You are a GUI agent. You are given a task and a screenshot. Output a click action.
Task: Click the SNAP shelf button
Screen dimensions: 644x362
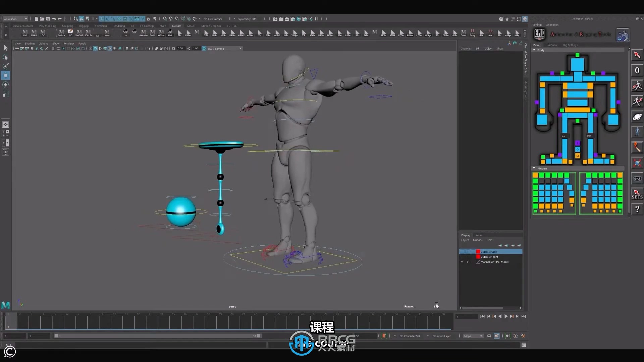click(x=34, y=33)
